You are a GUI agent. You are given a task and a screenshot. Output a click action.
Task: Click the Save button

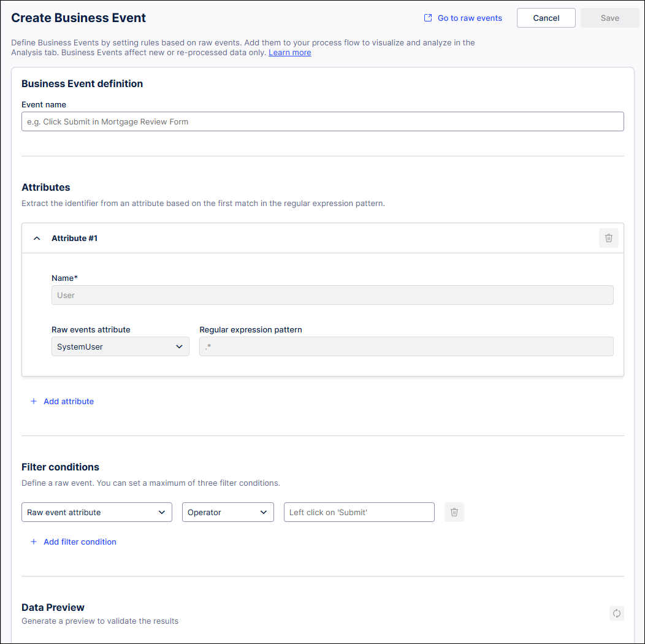click(609, 18)
